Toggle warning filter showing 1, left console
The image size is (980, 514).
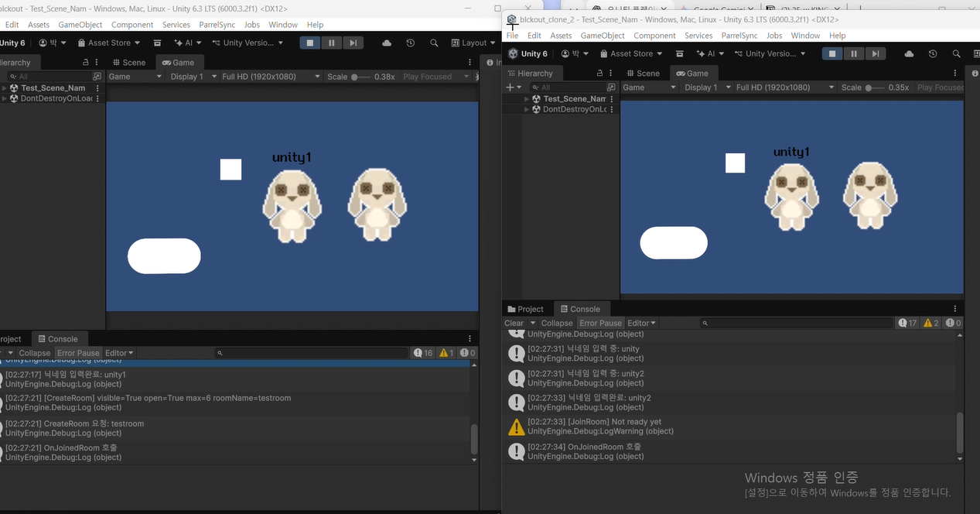pyautogui.click(x=446, y=353)
